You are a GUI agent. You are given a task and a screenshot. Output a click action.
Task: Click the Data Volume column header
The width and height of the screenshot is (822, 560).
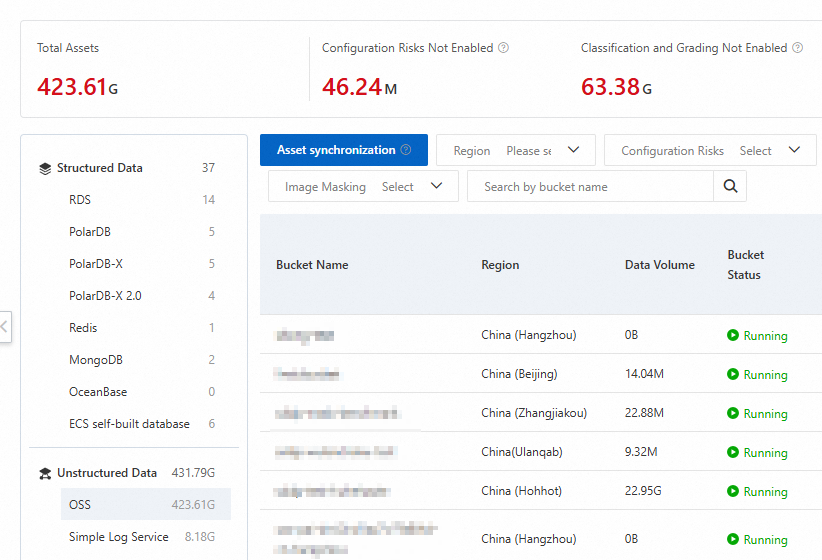(659, 265)
